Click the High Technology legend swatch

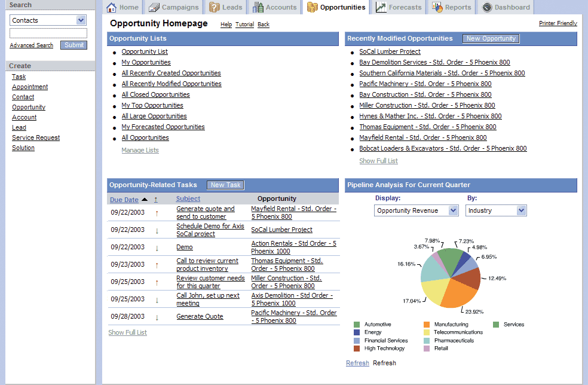click(x=357, y=349)
